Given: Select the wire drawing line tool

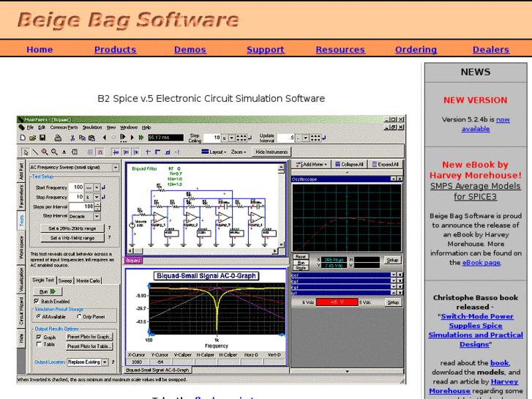Looking at the screenshot, I should click(35, 152).
